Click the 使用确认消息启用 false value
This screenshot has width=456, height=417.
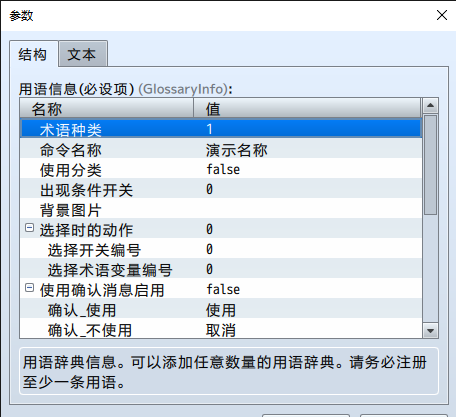[x=223, y=289]
